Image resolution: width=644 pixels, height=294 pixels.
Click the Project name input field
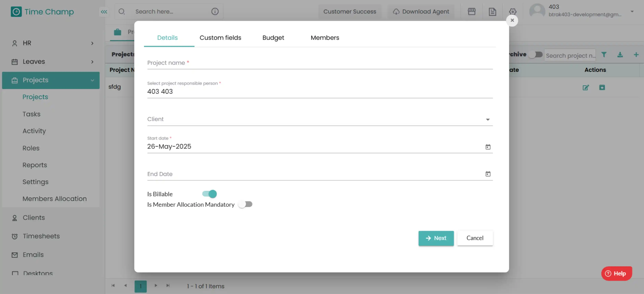[320, 63]
